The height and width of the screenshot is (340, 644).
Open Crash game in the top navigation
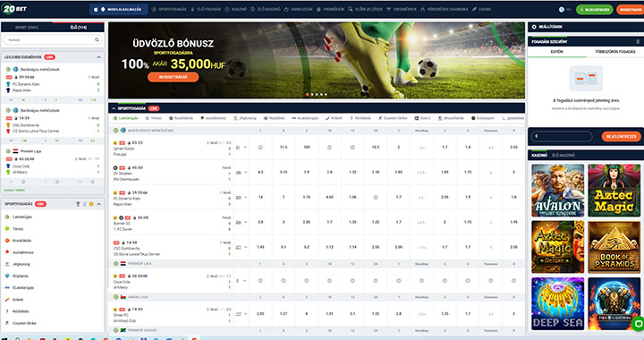pos(481,9)
